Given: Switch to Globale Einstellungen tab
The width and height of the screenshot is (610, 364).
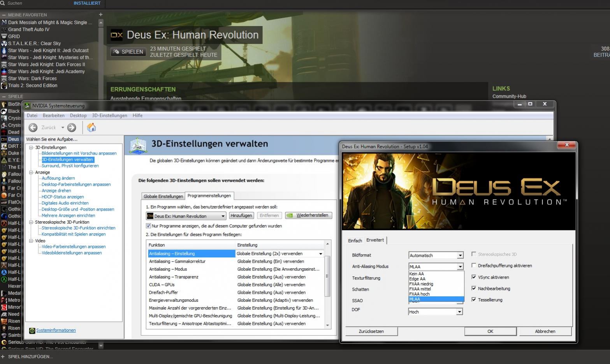Looking at the screenshot, I should coord(163,196).
